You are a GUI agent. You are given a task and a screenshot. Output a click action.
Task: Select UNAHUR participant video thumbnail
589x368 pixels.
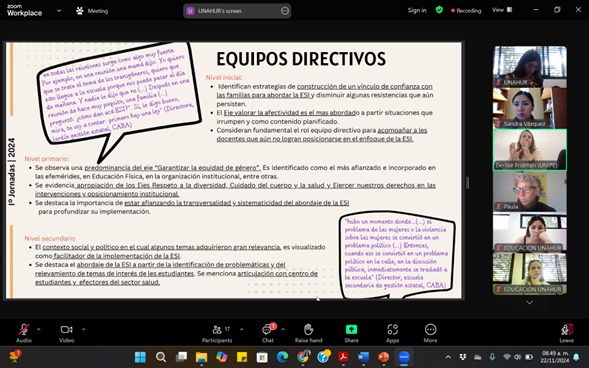click(530, 66)
